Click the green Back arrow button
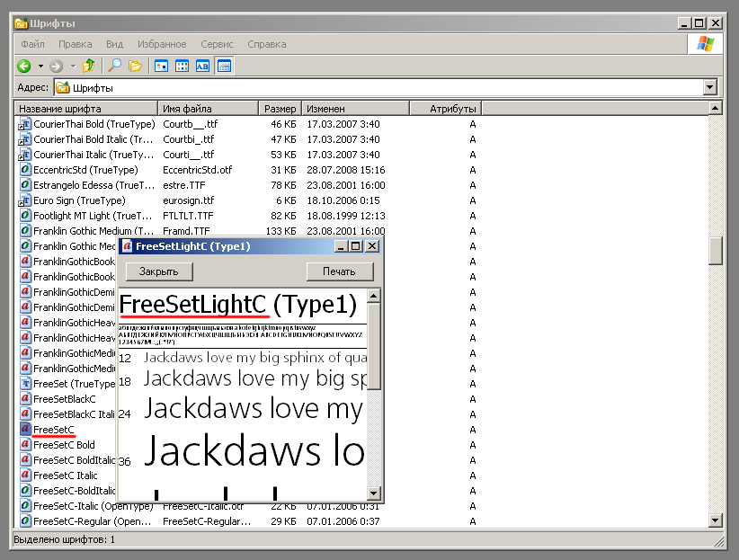The width and height of the screenshot is (739, 560). pos(24,66)
